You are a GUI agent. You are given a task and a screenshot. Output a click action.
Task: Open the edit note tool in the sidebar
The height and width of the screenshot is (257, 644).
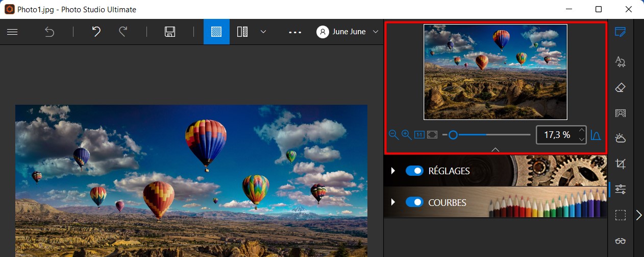tap(621, 32)
